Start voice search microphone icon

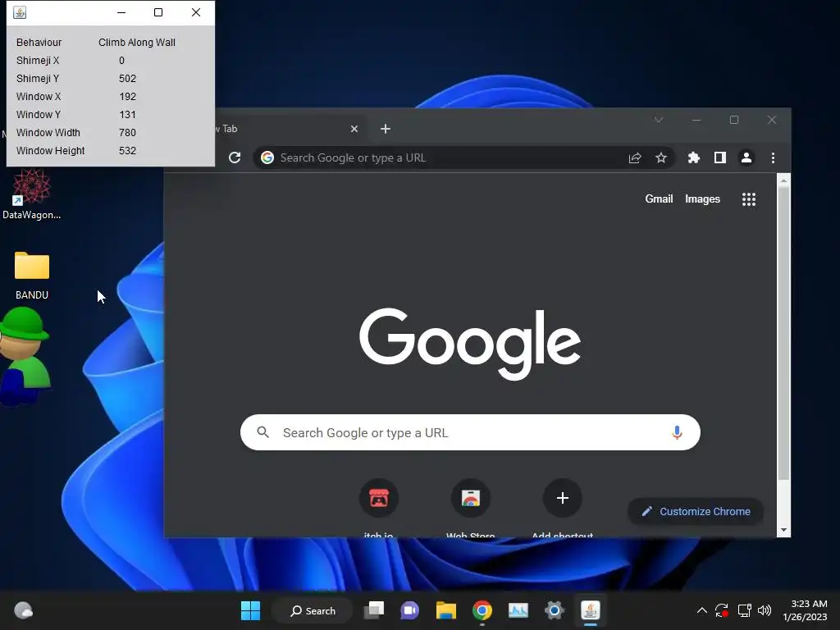click(x=677, y=432)
